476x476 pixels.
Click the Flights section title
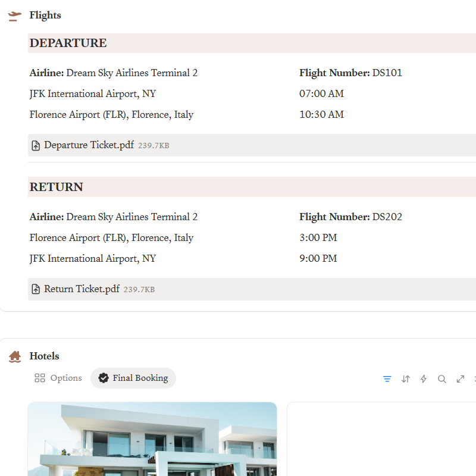tap(45, 15)
